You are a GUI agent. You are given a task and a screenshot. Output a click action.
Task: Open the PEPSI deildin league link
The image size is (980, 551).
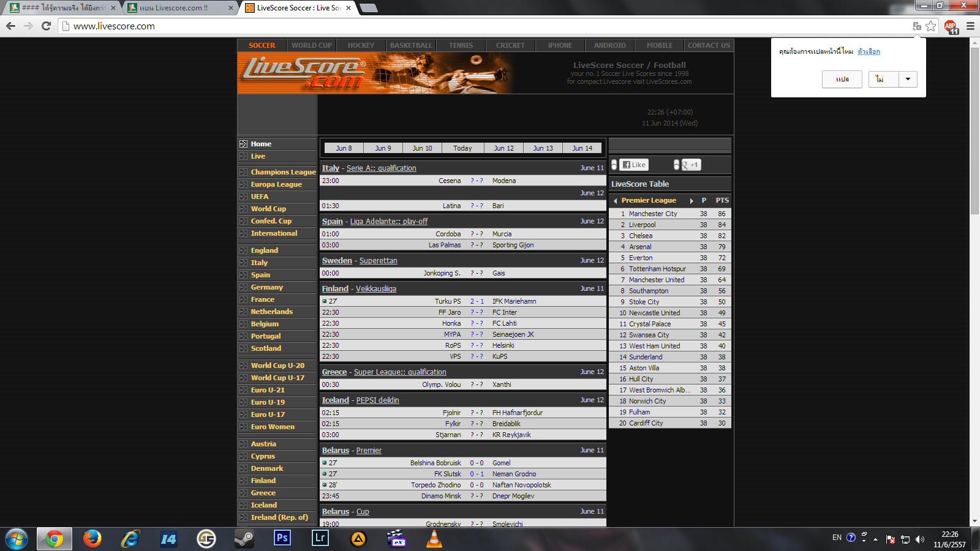[377, 400]
